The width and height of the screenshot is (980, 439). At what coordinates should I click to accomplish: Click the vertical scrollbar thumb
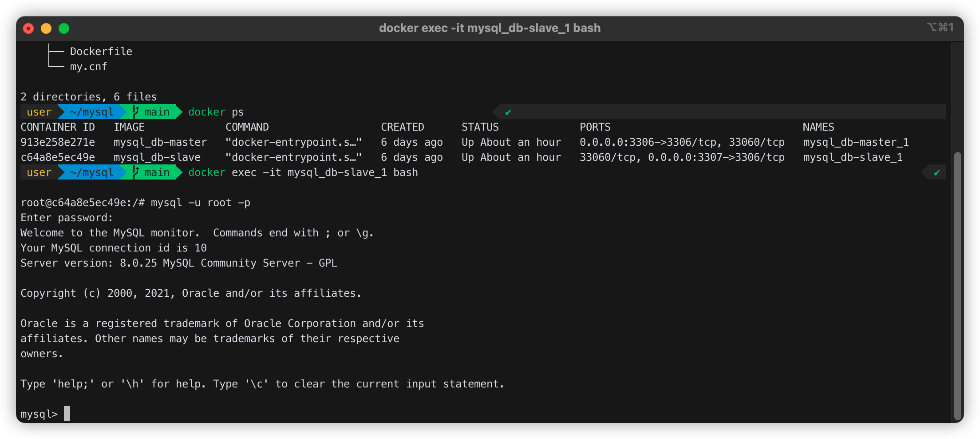957,286
